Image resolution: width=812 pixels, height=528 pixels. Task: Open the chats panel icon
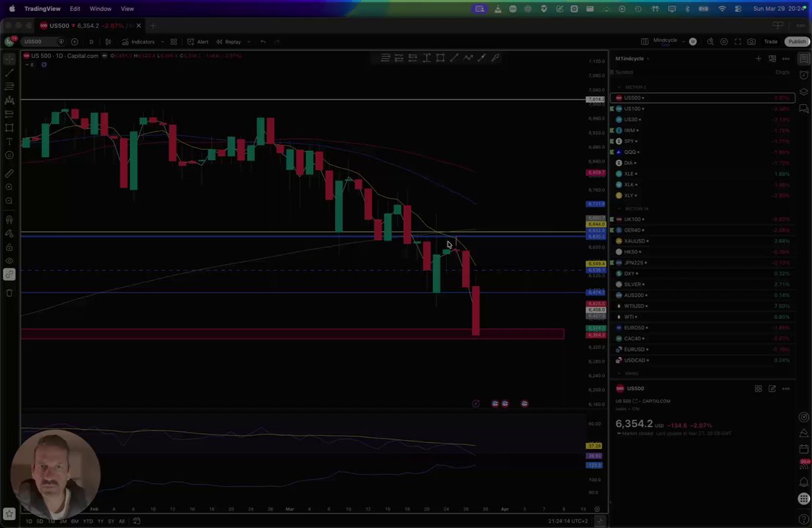[804, 109]
